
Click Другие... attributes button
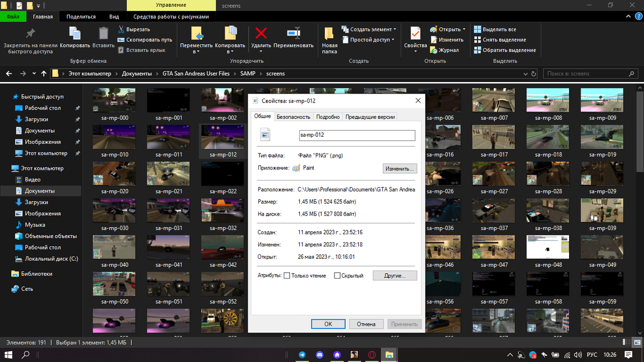coord(395,276)
